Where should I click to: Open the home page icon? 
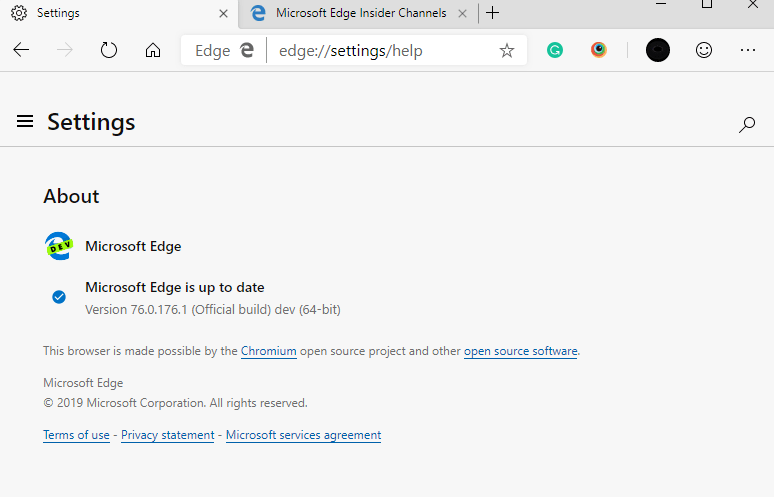click(x=153, y=50)
